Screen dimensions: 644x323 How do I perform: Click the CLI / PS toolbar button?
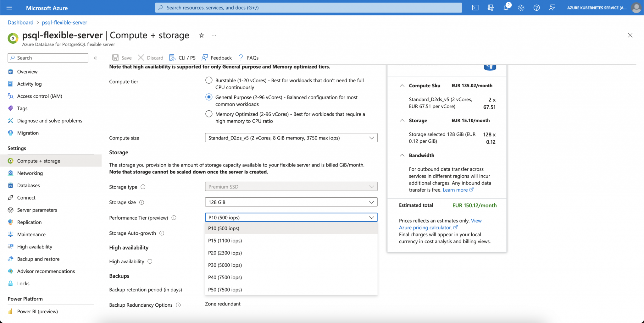click(x=182, y=58)
